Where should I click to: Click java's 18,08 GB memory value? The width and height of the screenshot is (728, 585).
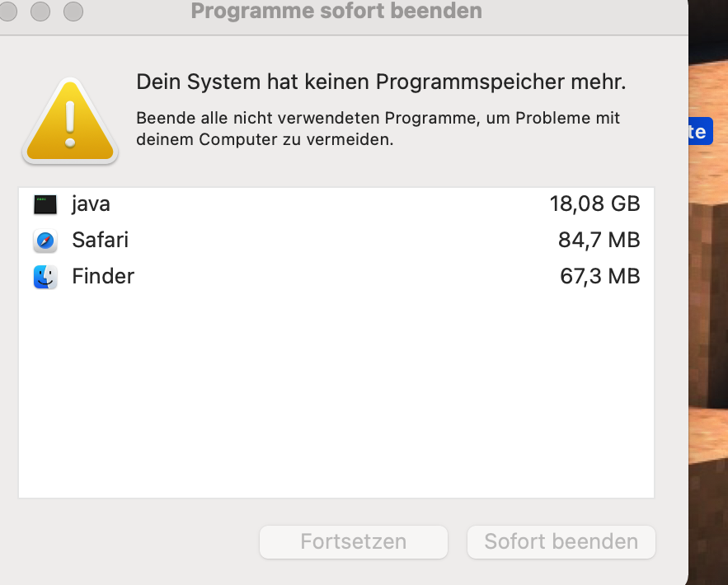tap(594, 204)
